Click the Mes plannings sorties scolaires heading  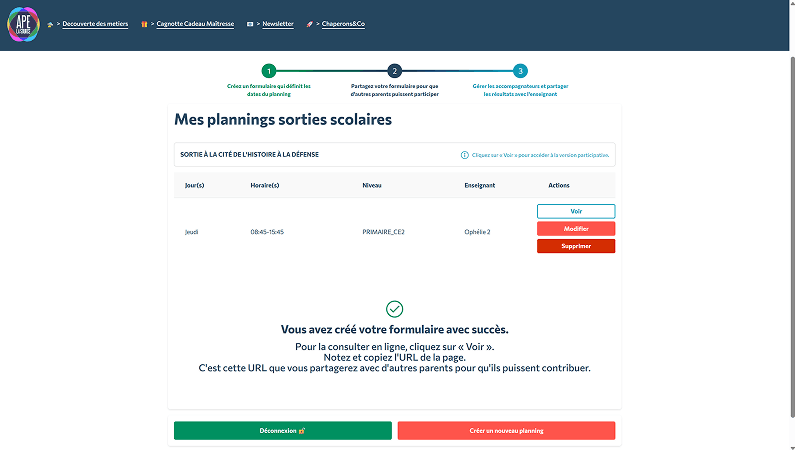283,119
